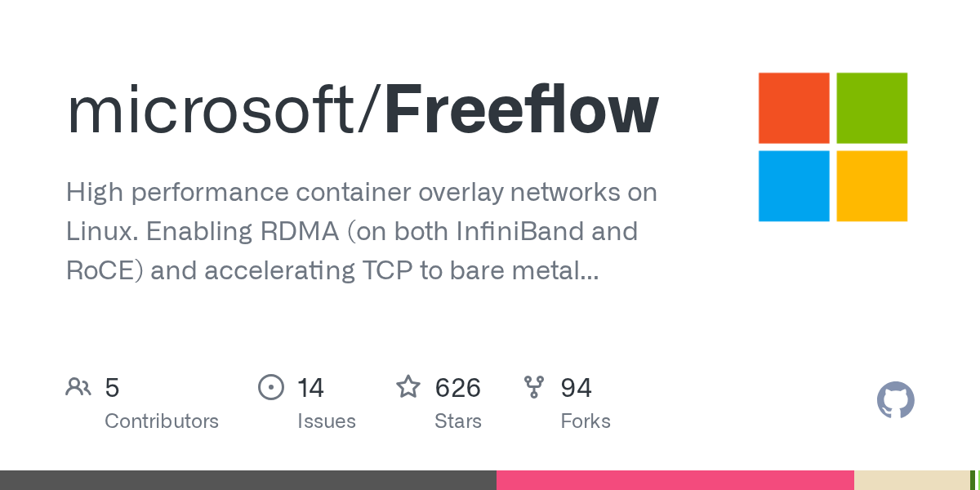Click the issues circle-dot icon
Viewport: 980px width, 490px height.
(271, 386)
